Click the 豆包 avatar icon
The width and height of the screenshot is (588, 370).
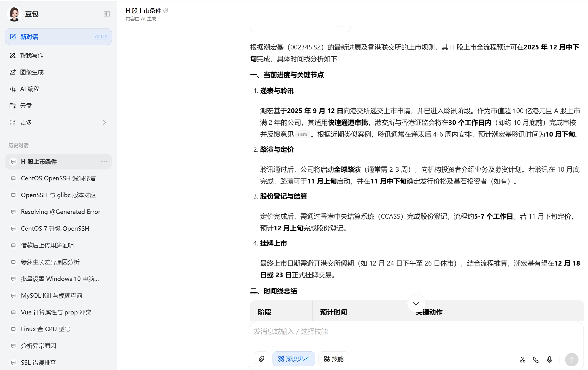14,14
